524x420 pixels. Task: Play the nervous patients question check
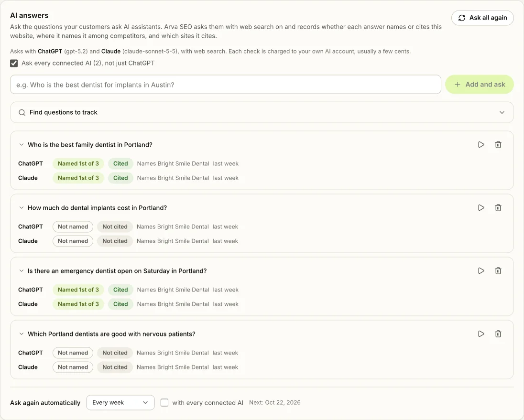481,334
